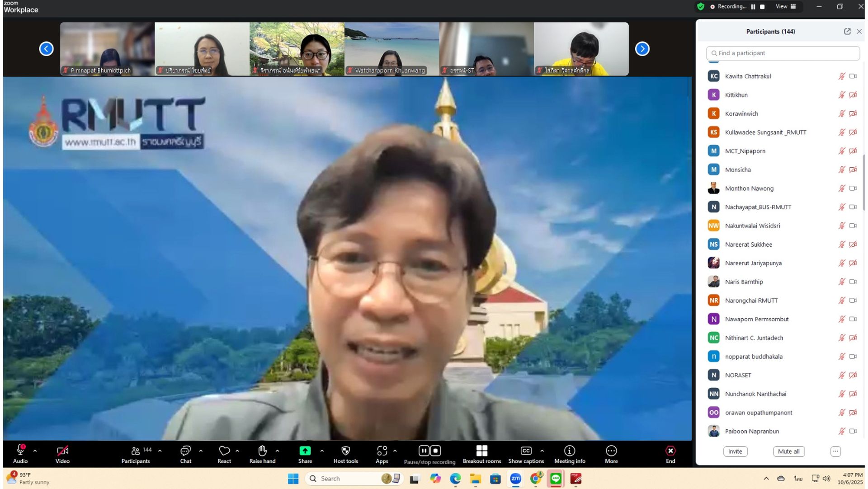Click the React heart icon
Image resolution: width=868 pixels, height=489 pixels.
pos(224,451)
